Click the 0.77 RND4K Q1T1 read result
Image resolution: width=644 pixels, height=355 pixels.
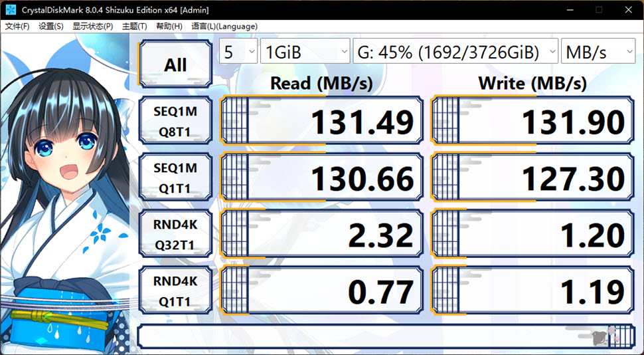click(x=322, y=291)
